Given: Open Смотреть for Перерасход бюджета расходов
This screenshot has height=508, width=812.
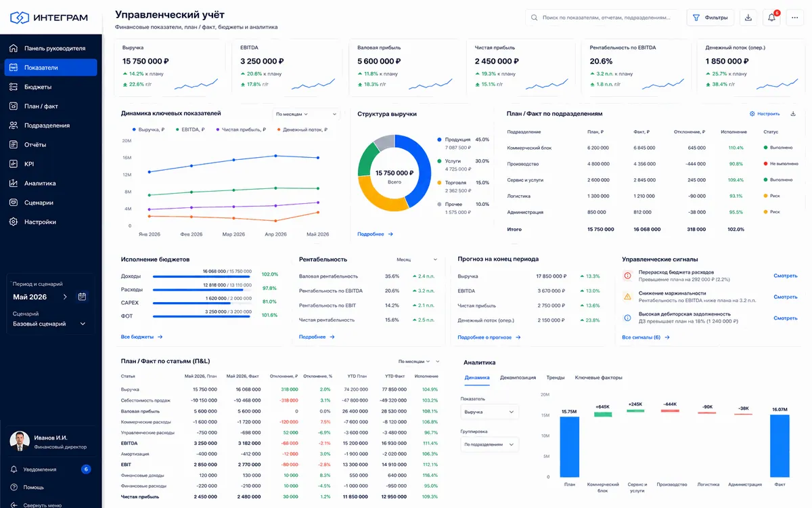Looking at the screenshot, I should [x=786, y=276].
